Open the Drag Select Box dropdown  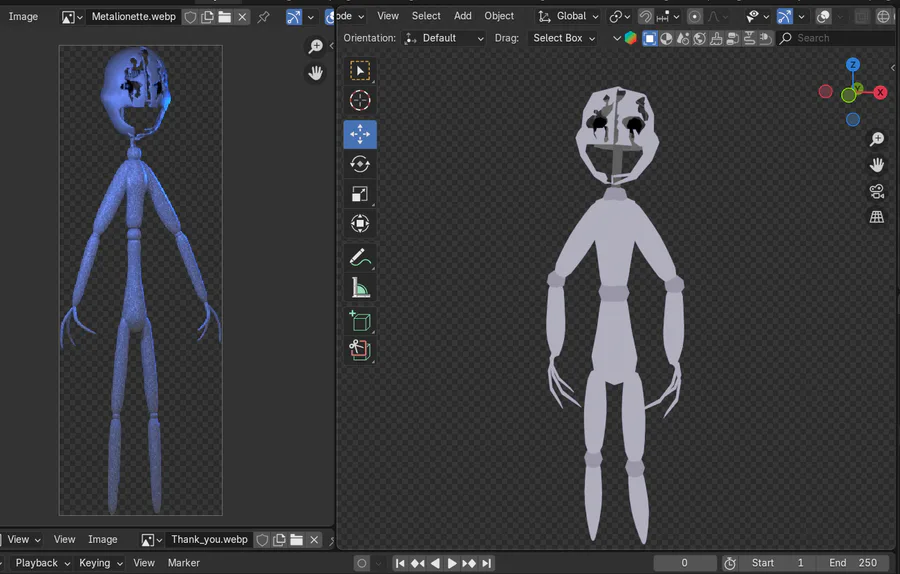pyautogui.click(x=562, y=38)
